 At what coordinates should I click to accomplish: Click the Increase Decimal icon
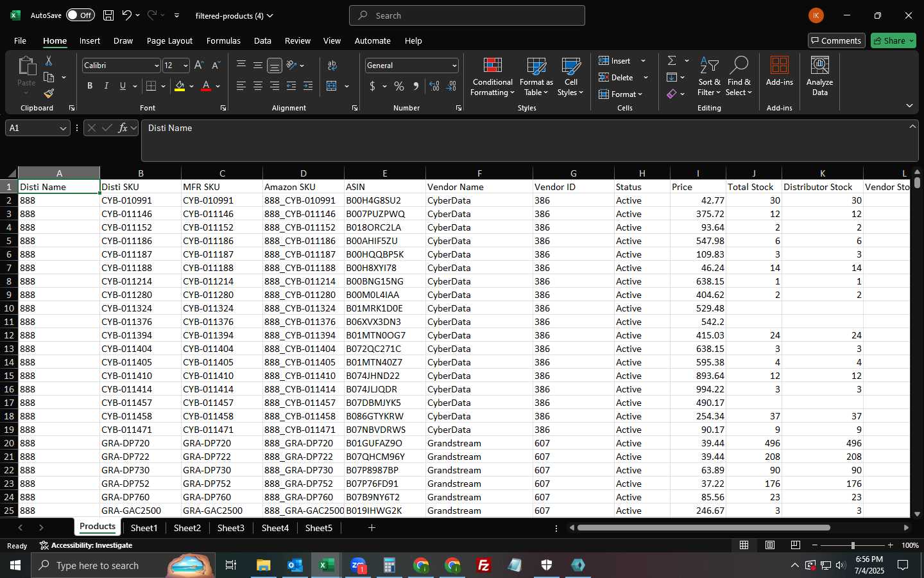(434, 86)
